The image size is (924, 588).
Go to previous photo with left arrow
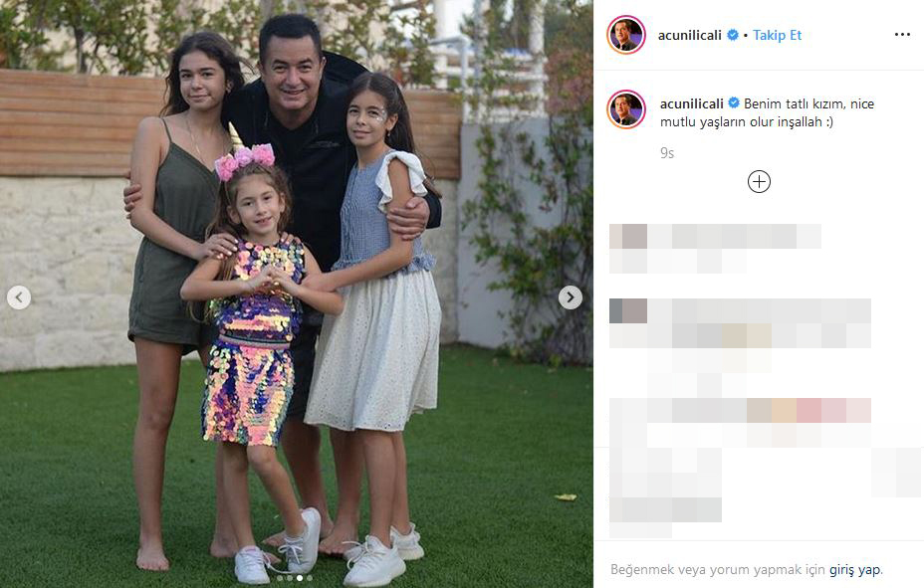click(19, 297)
